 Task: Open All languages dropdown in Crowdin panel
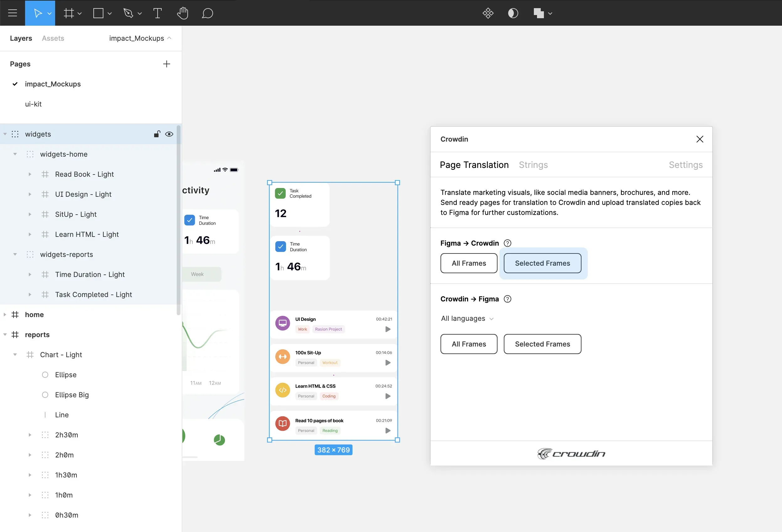pos(467,318)
